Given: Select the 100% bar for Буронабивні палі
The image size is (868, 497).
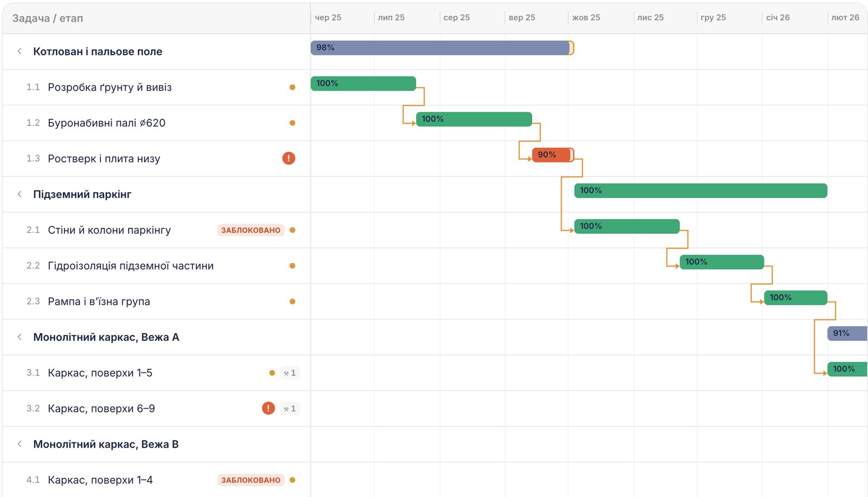Looking at the screenshot, I should (474, 119).
